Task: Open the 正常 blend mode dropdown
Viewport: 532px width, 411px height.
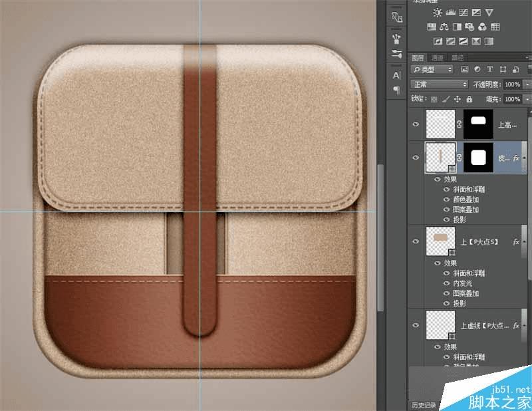Action: click(440, 84)
